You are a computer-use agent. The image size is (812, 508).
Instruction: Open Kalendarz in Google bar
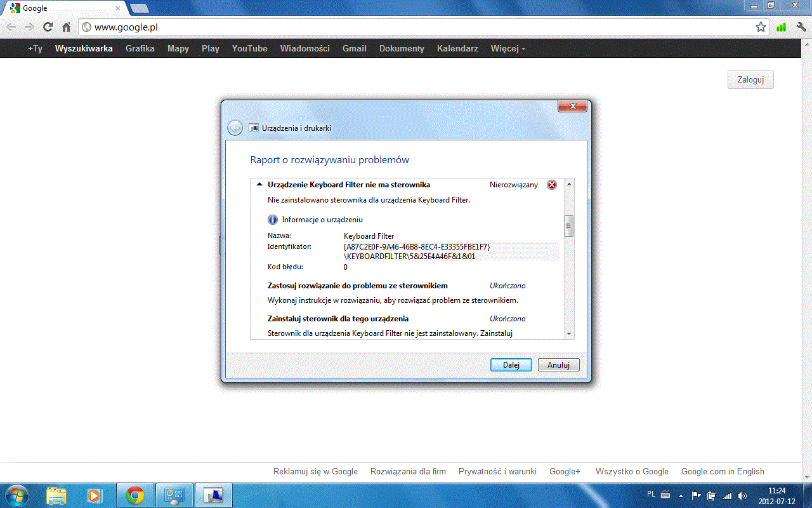click(457, 48)
